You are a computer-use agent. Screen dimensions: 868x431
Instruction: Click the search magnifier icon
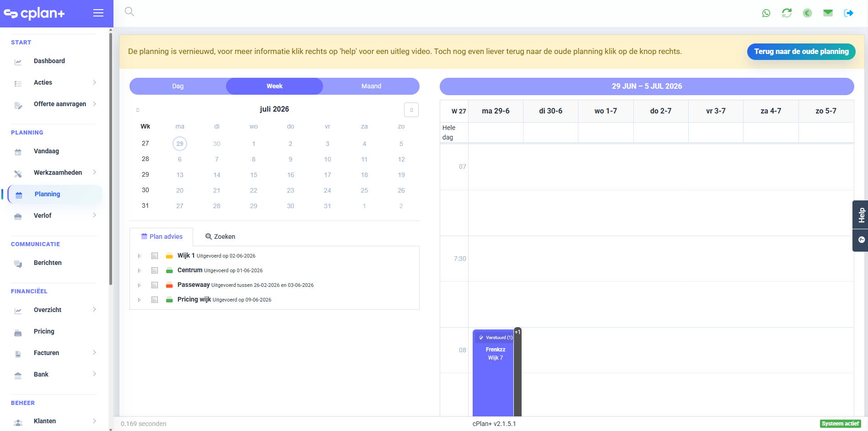[x=129, y=11]
